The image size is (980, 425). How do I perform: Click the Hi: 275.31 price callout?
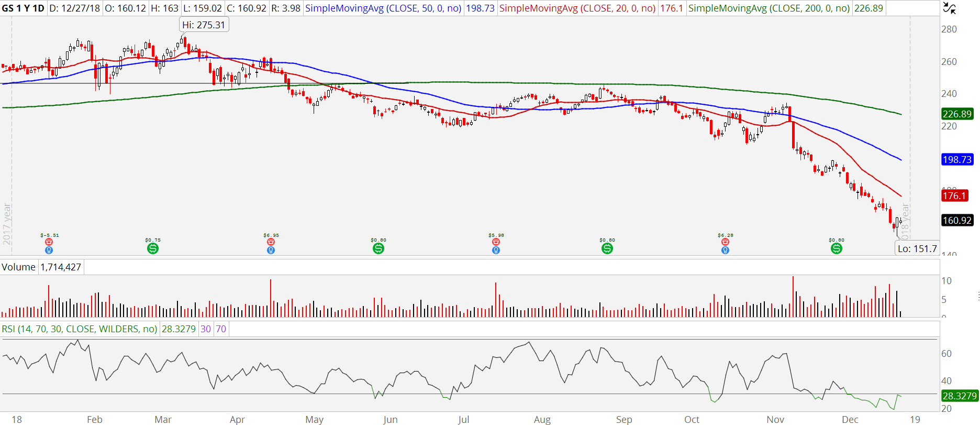[204, 25]
